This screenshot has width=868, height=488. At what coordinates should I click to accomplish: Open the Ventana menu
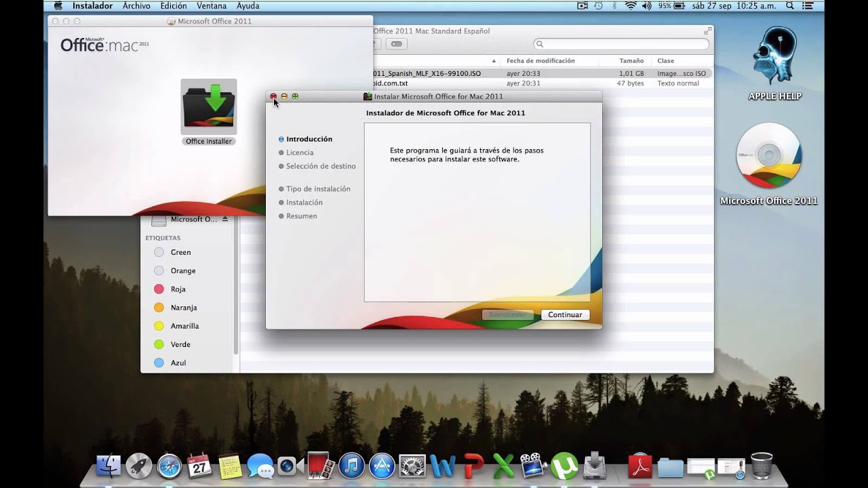(212, 5)
